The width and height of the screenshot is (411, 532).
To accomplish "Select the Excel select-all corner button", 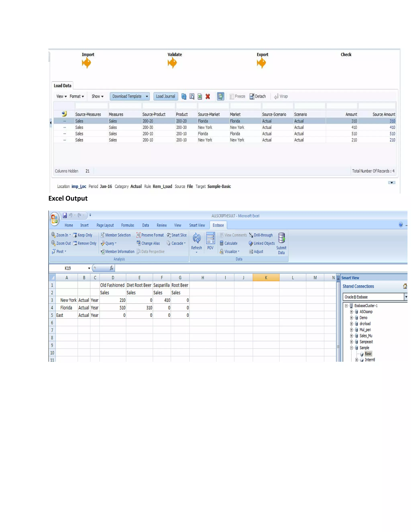I will click(x=52, y=278).
